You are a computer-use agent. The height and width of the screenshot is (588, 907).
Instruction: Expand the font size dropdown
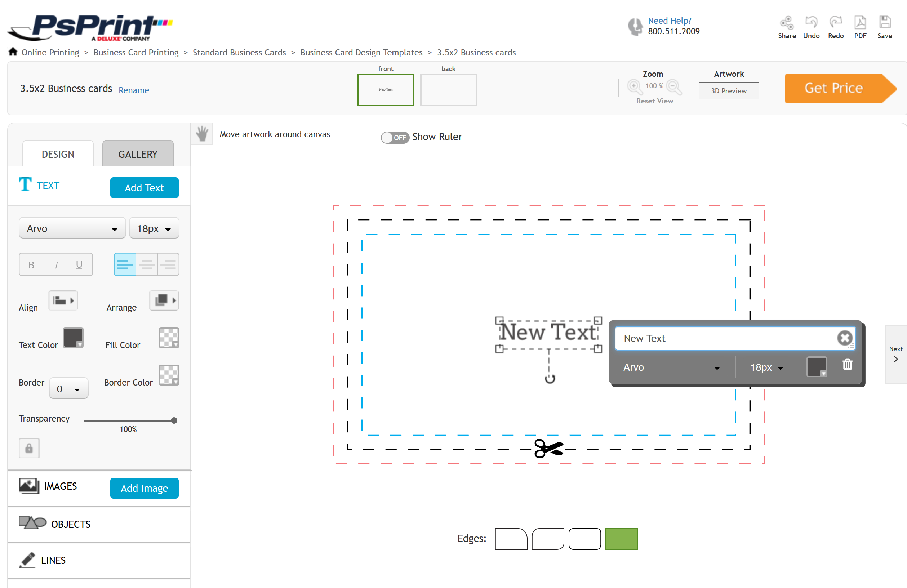click(765, 366)
